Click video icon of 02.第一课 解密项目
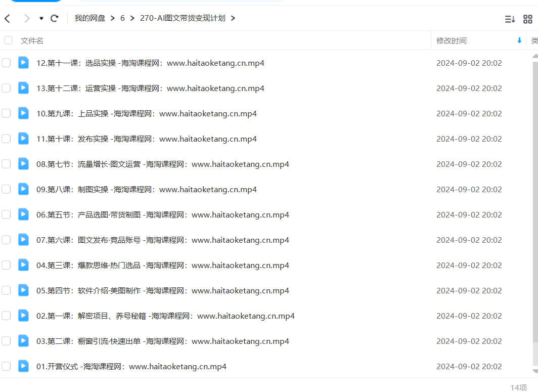The height and width of the screenshot is (392, 538). coord(23,316)
